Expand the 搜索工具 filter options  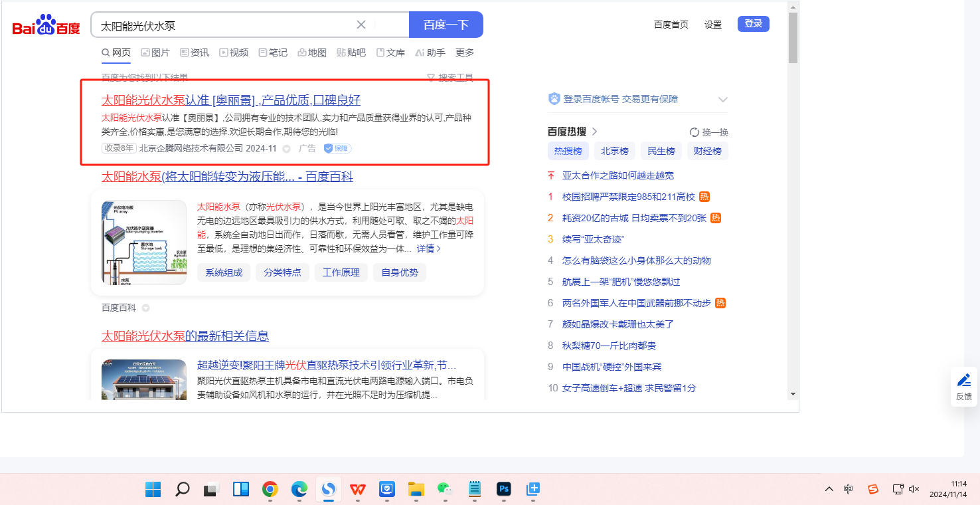pyautogui.click(x=449, y=78)
